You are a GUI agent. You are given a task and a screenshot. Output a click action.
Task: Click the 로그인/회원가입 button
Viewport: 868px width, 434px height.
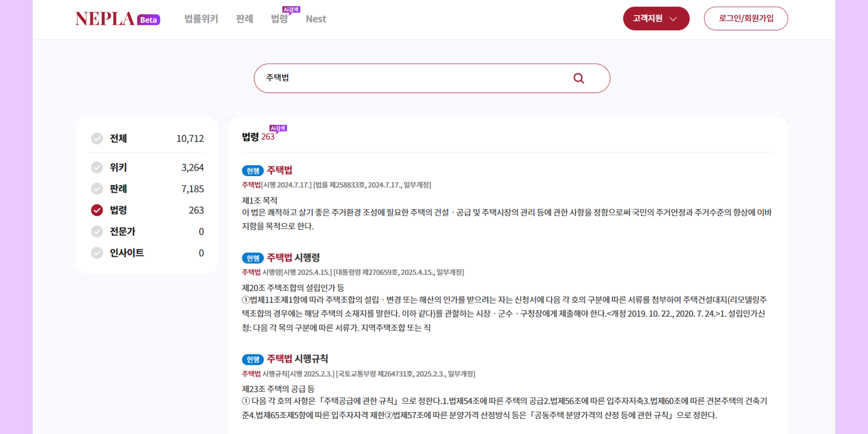[x=745, y=18]
